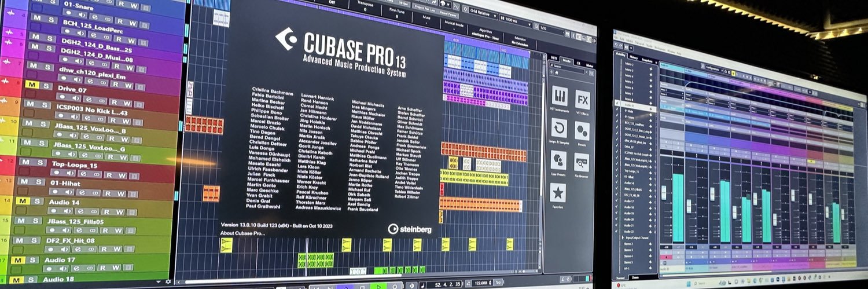This screenshot has height=289, width=868.
Task: Click record enable on DF2_FX_Hit_08 track
Action: [50, 249]
